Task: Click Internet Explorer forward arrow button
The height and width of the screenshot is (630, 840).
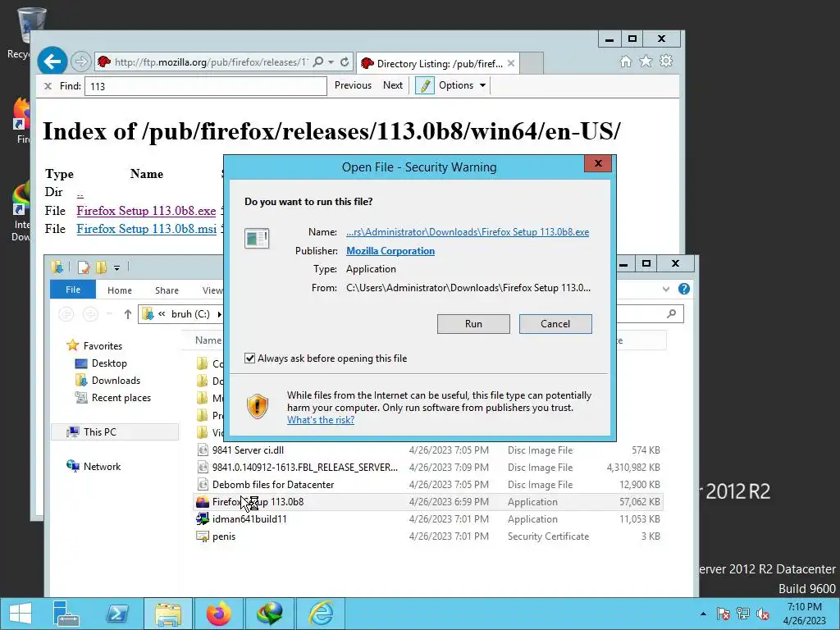Action: point(80,62)
